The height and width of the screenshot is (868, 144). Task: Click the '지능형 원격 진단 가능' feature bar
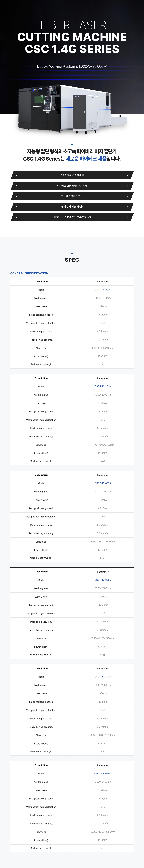point(72,196)
